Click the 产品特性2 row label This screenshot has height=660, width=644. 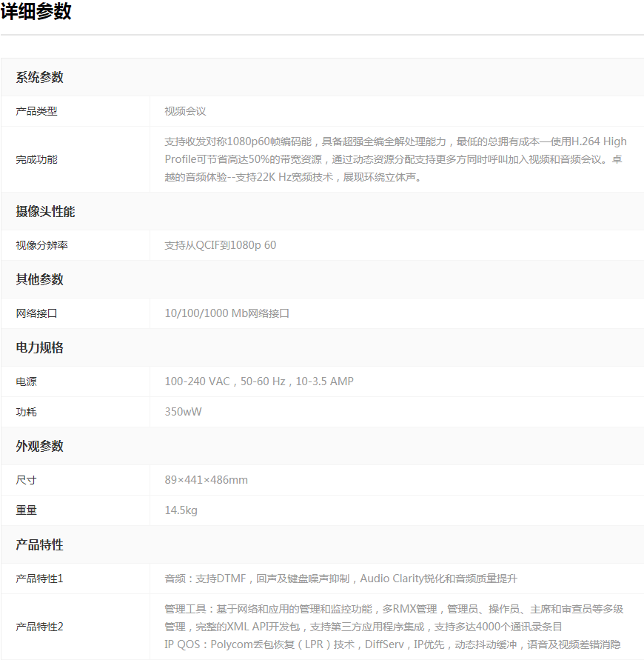pos(40,627)
